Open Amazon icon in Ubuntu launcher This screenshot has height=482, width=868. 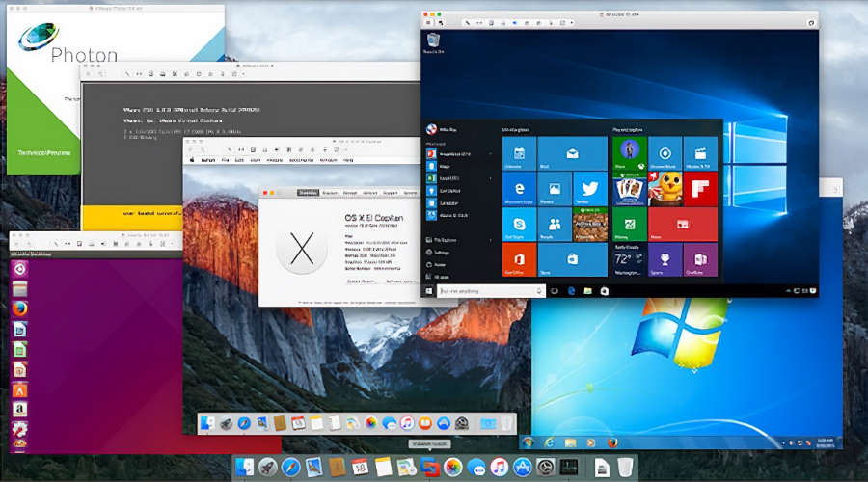(x=19, y=410)
